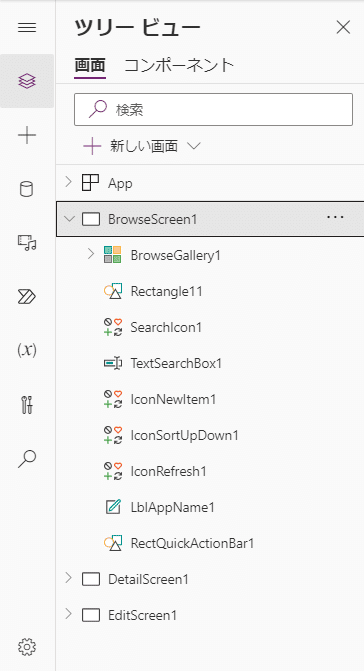This screenshot has height=671, width=364.
Task: Open the Media icon in sidebar
Action: coord(27,242)
